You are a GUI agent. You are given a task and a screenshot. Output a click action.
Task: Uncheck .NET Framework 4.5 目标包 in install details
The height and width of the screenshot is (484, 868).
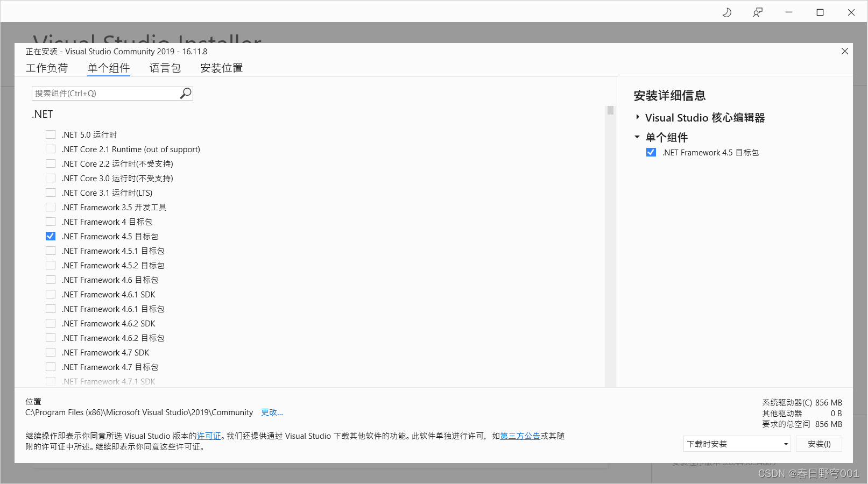pyautogui.click(x=651, y=152)
